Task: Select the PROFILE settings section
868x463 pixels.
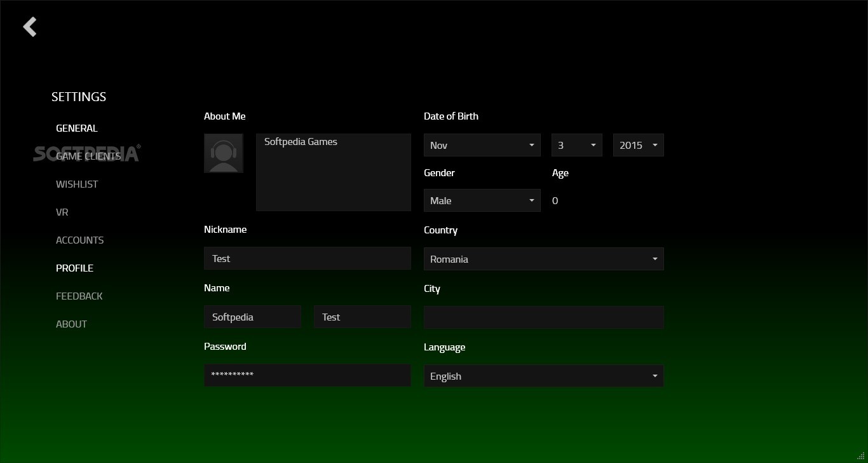Action: click(x=74, y=268)
